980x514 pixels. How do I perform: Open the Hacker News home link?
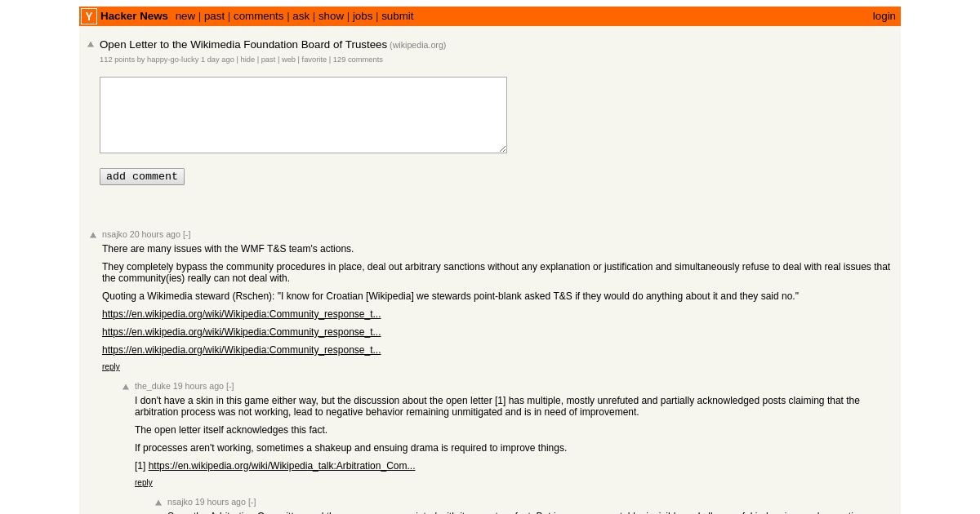click(134, 16)
